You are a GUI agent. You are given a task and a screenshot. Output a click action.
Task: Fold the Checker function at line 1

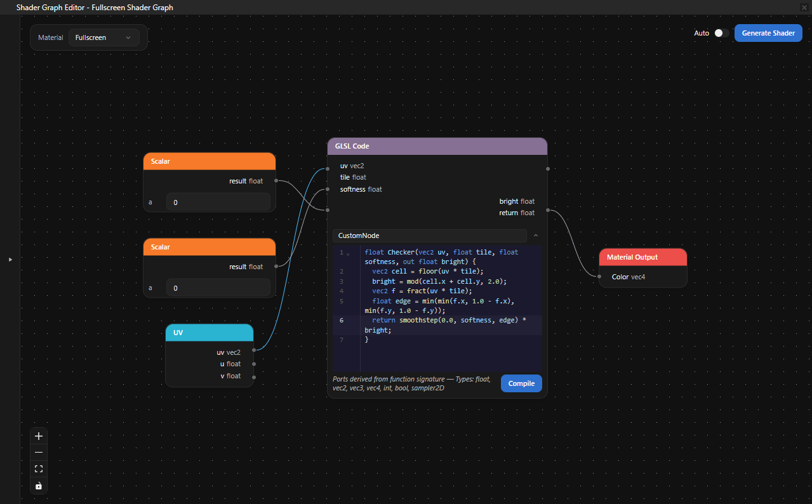pos(348,253)
